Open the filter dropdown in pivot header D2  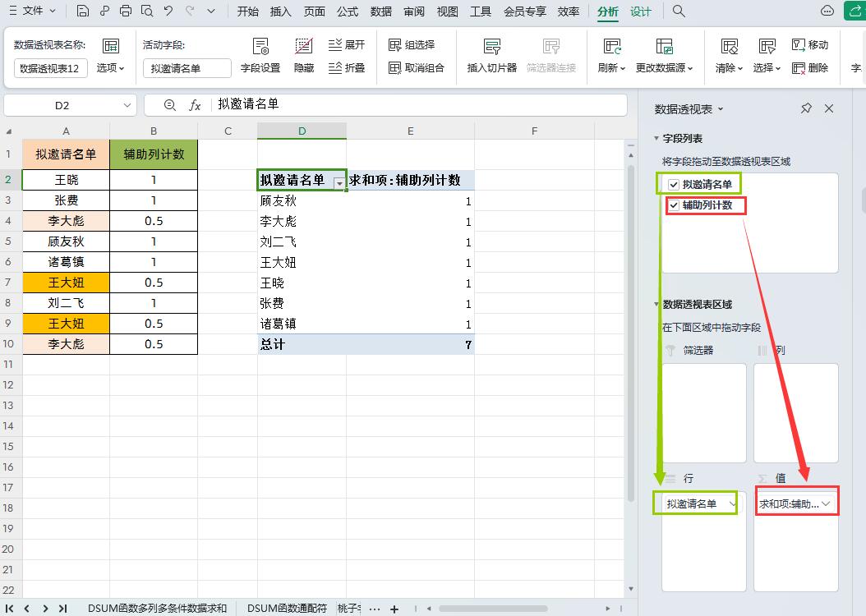(339, 182)
